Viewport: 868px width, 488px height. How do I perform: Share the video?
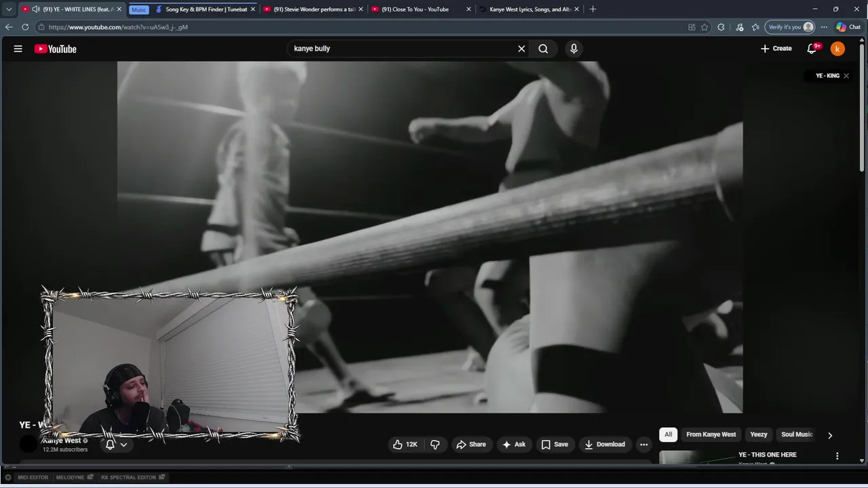(x=471, y=445)
